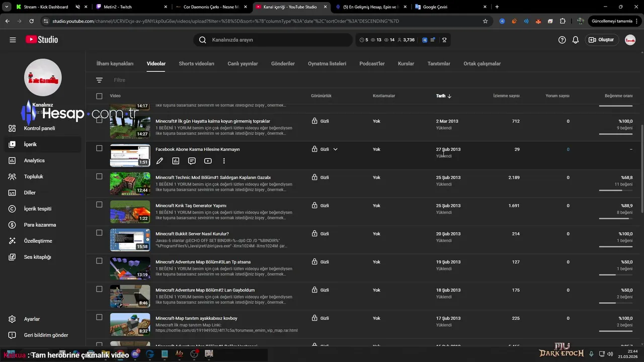Reload the page in browser toolbar
Viewport: 644px width, 362px height.
[31, 21]
